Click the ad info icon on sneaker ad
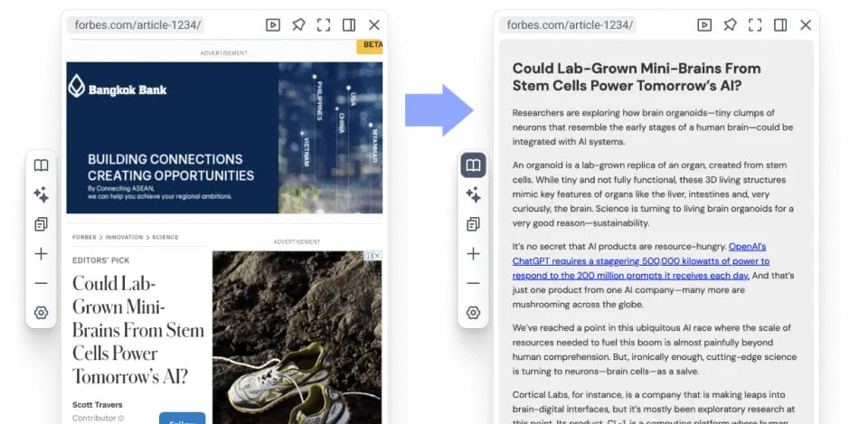 click(368, 256)
